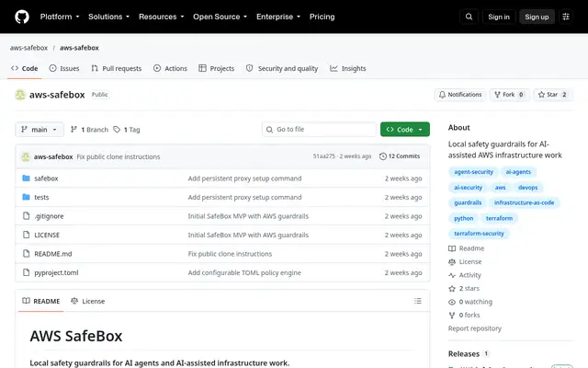Open the 1 Branch link
This screenshot has height=368, width=588.
(90, 130)
